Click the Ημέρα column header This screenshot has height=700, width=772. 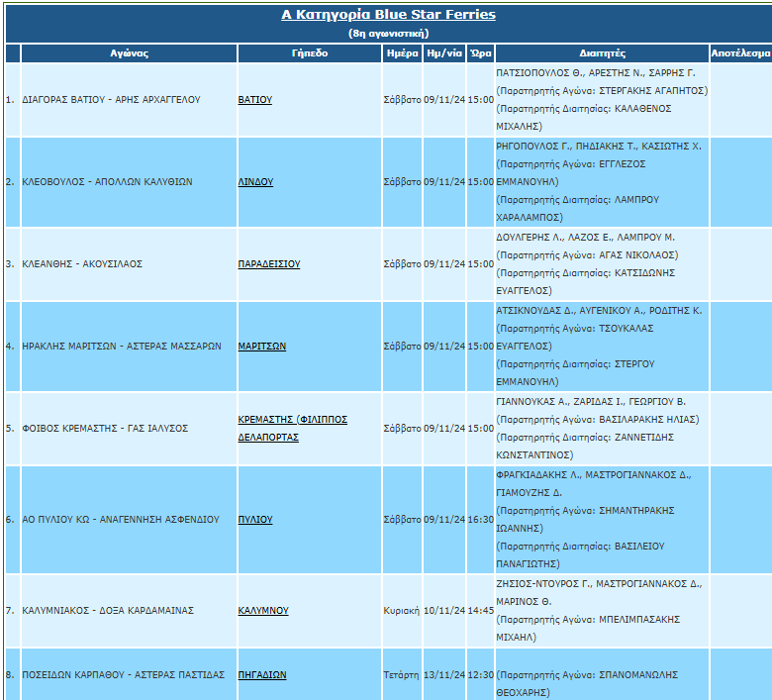point(402,53)
